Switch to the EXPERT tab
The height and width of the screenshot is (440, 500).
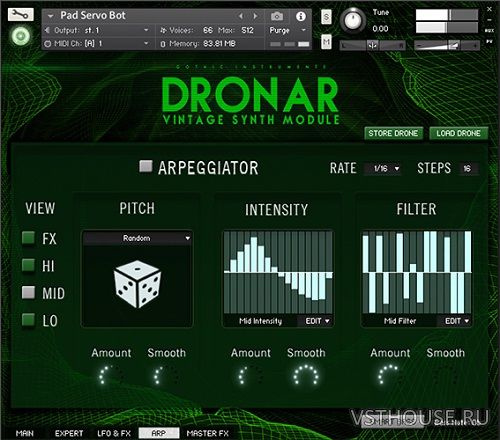[69, 433]
